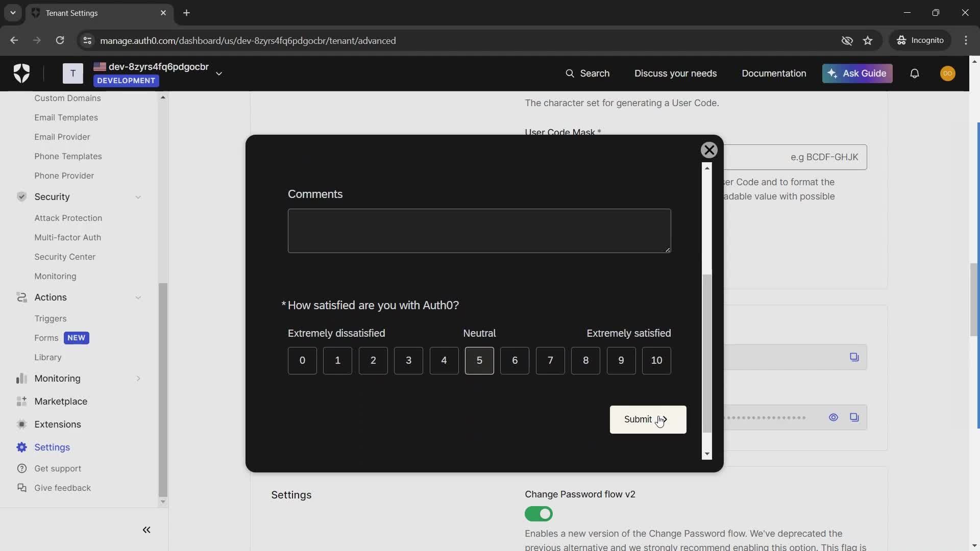
Task: Click the survey scrollbar down arrow
Action: coord(707,454)
